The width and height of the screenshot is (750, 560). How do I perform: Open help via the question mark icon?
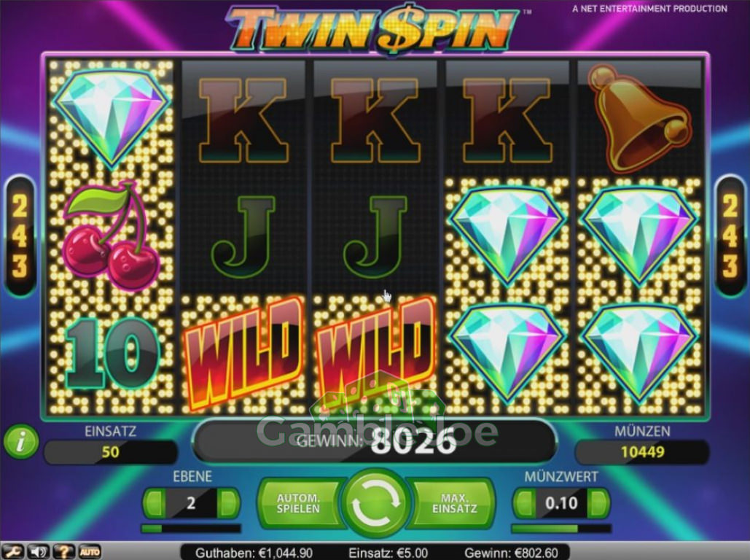tap(63, 551)
